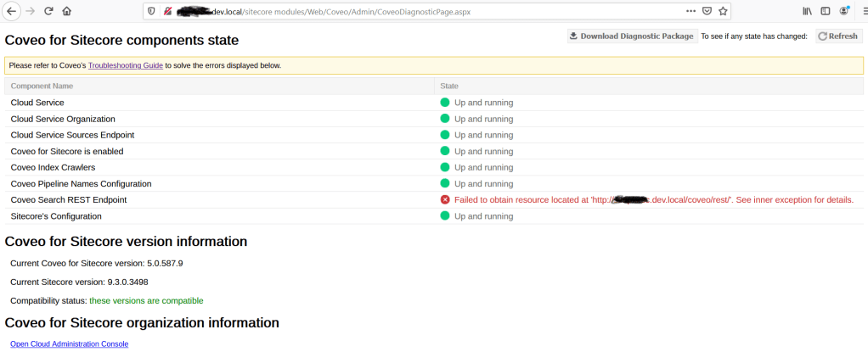The image size is (868, 352).
Task: Click Current Coveo for Sitecore version text
Action: coord(97,263)
